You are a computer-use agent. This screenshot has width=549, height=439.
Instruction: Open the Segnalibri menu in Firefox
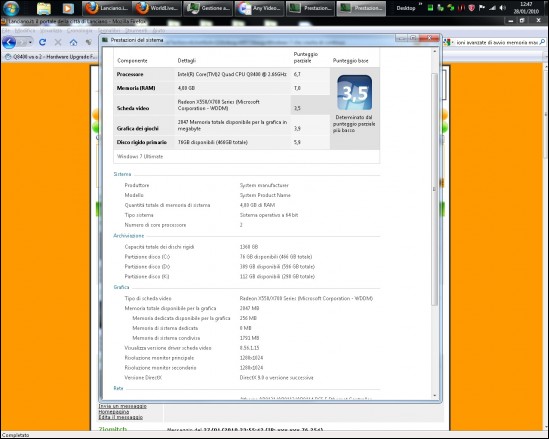click(109, 30)
